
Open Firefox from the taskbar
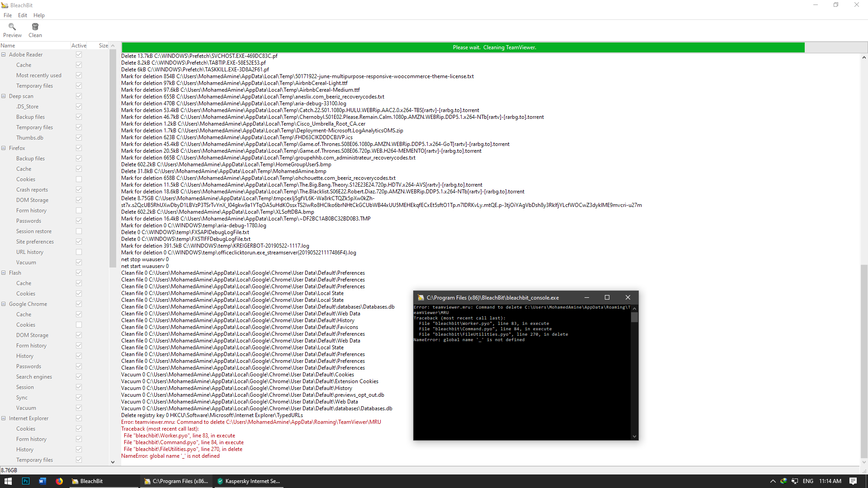pos(59,481)
